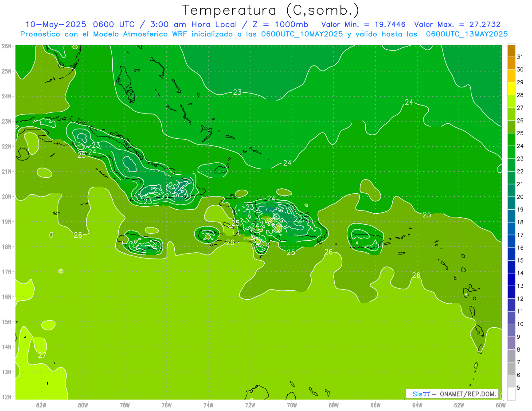Viewport: 532px width, 411px height.
Task: Click the color bar label 13
Action: [520, 286]
